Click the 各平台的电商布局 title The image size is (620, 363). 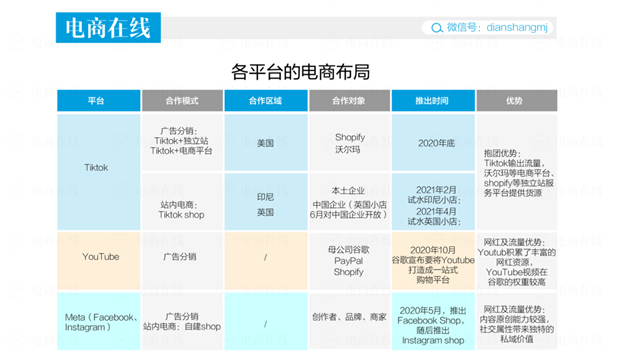[301, 72]
